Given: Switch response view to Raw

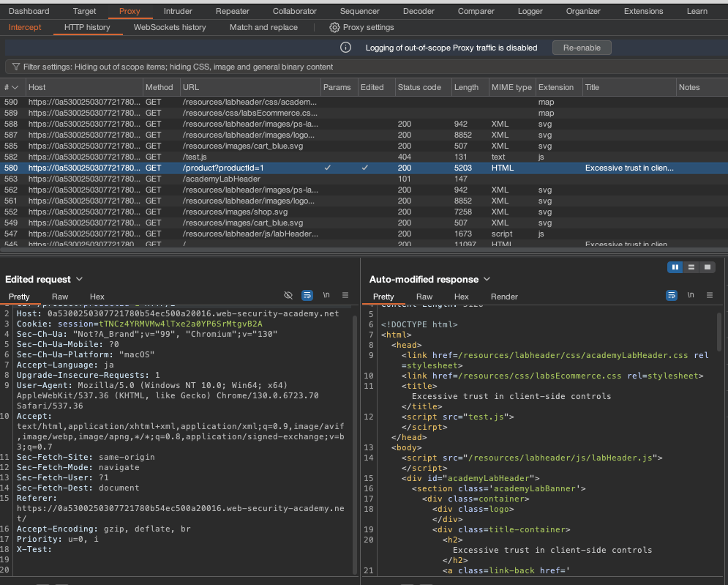Looking at the screenshot, I should (424, 297).
